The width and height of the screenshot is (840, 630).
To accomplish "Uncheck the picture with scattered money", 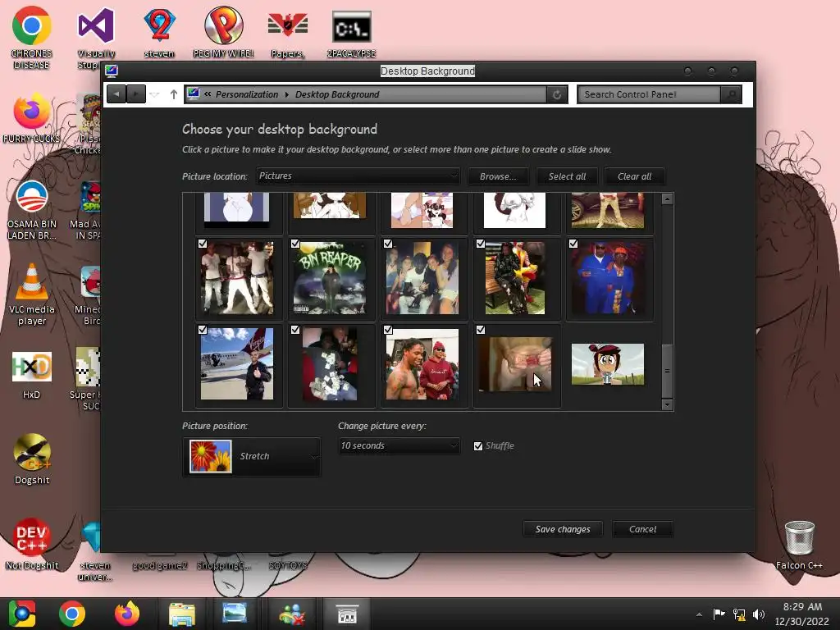I will (295, 330).
